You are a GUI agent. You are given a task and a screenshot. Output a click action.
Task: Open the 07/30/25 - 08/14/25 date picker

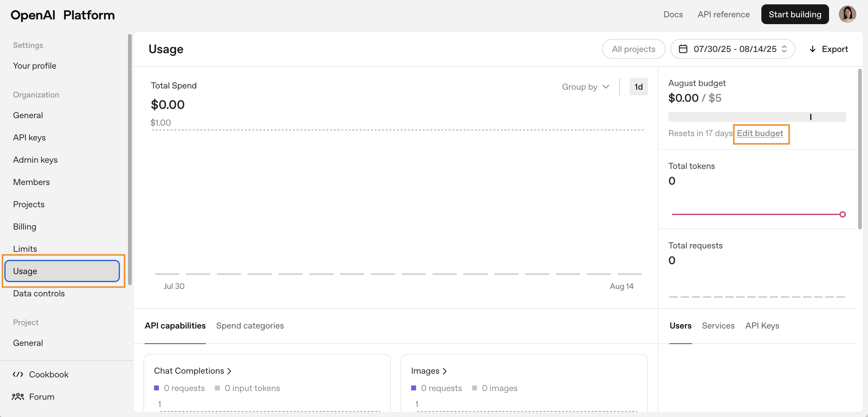[x=734, y=49]
